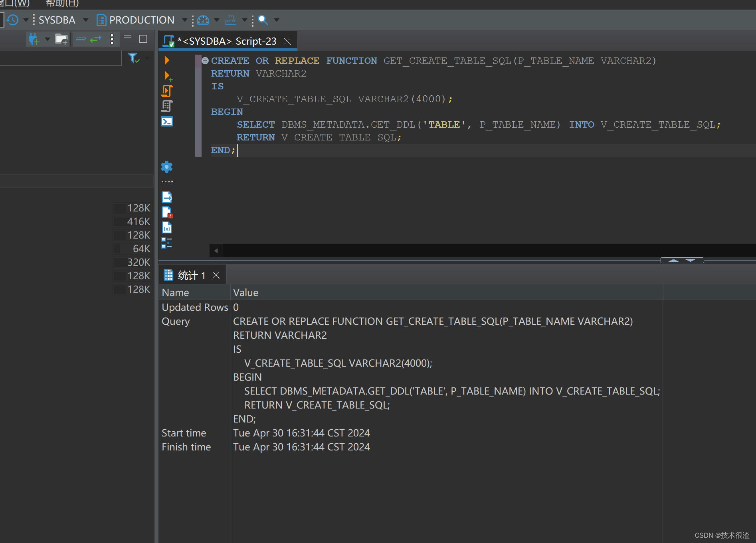Viewport: 756px width, 543px height.
Task: Create new connection via plug icon
Action: (34, 39)
